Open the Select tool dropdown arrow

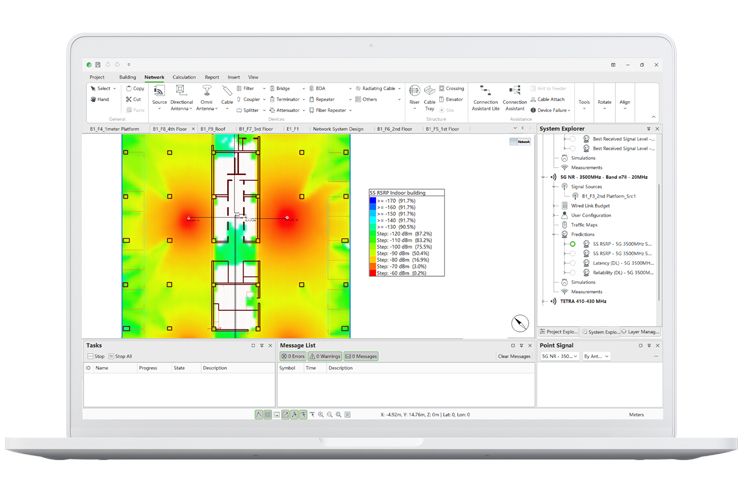coord(114,89)
